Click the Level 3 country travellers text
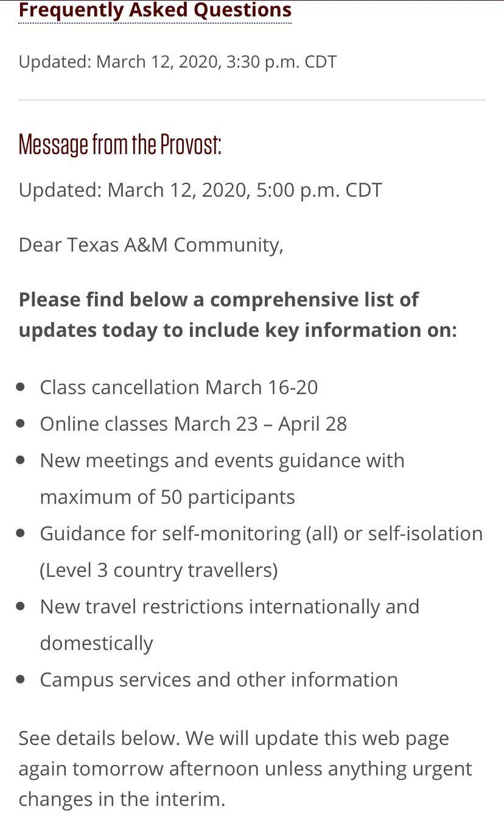Image resolution: width=504 pixels, height=826 pixels. (158, 570)
